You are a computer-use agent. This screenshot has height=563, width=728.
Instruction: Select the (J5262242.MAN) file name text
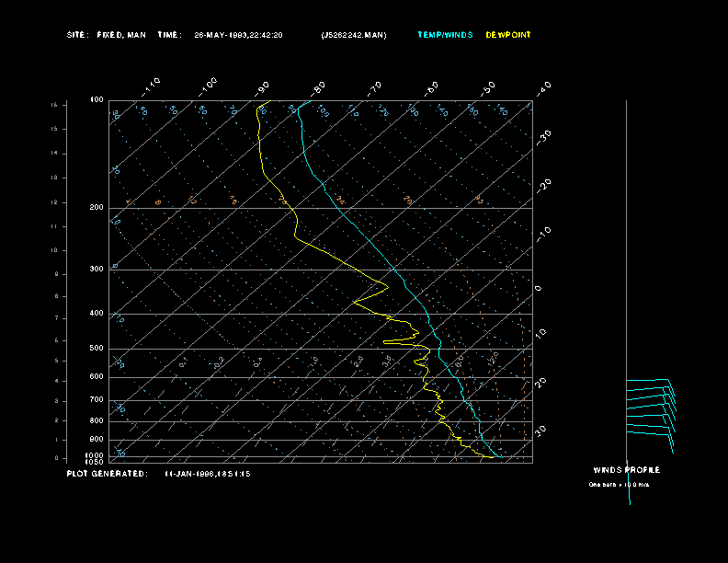354,35
